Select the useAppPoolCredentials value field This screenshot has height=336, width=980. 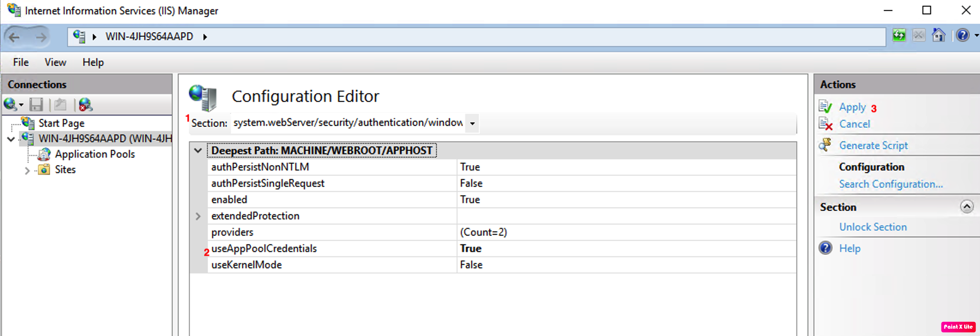coord(626,248)
